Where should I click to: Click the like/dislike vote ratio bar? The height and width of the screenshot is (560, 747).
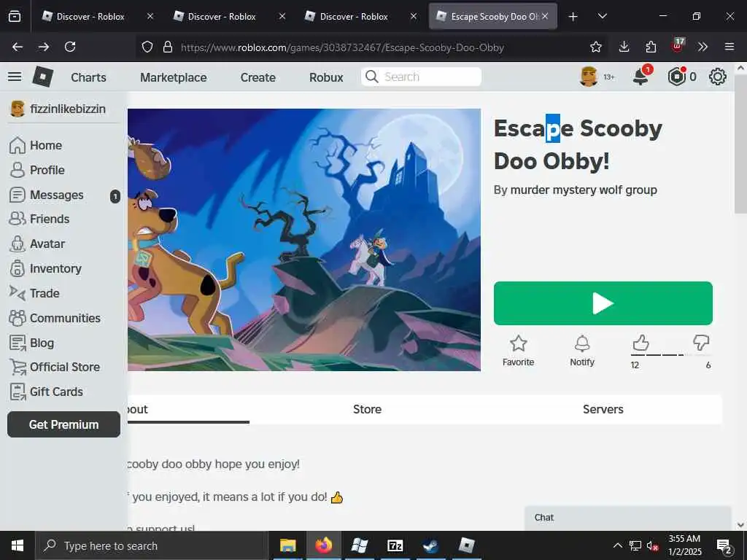pos(671,355)
